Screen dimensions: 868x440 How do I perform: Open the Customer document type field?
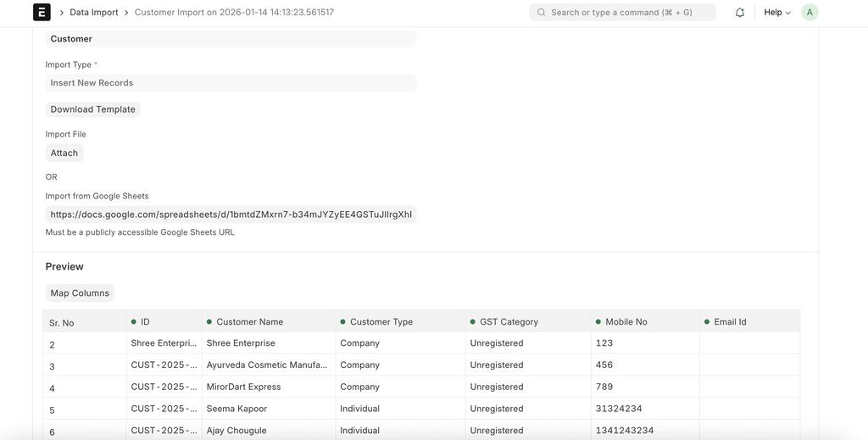[231, 39]
